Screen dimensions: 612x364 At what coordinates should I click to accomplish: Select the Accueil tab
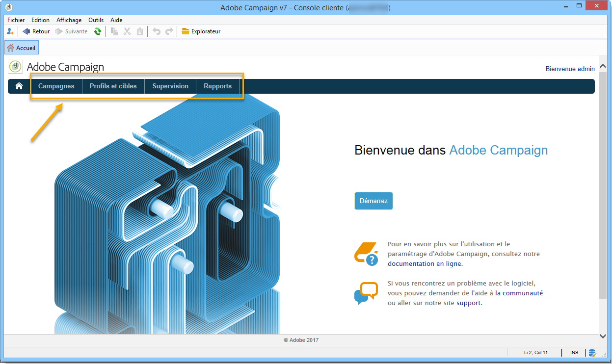[21, 48]
